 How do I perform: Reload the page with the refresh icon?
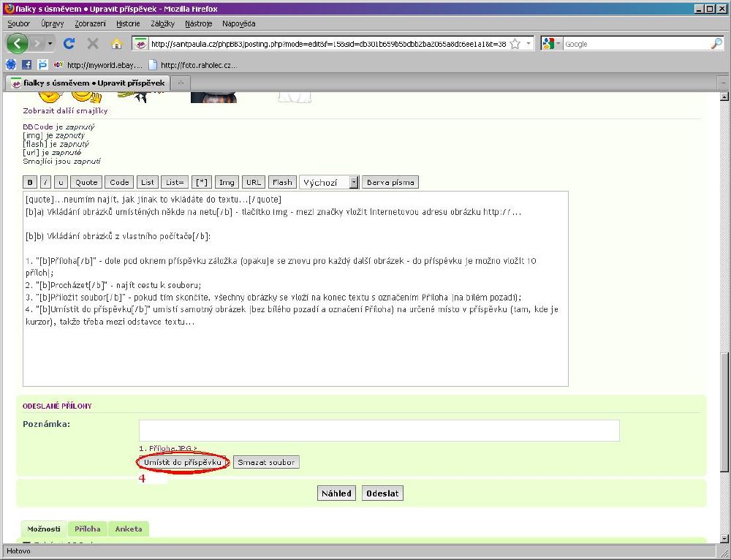(x=69, y=44)
